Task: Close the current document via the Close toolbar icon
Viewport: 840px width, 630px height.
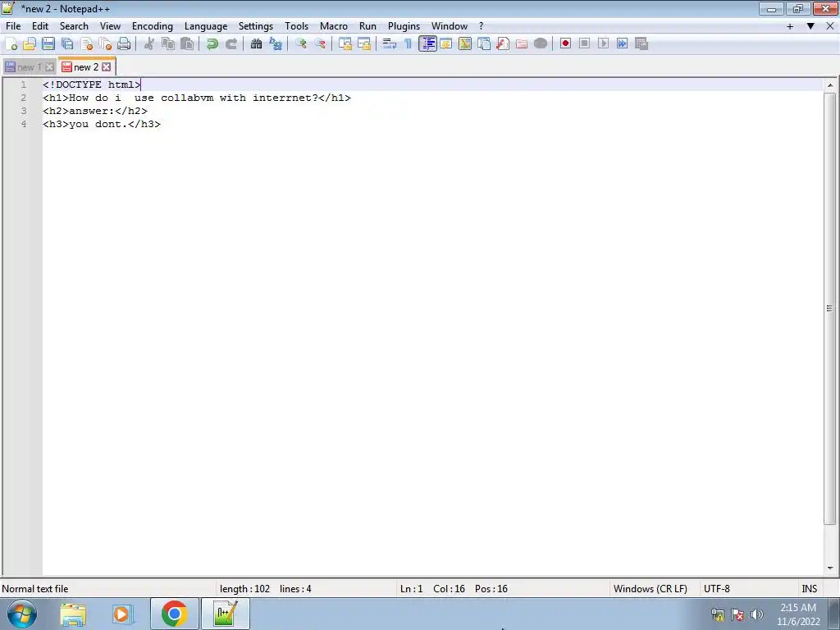Action: [86, 44]
